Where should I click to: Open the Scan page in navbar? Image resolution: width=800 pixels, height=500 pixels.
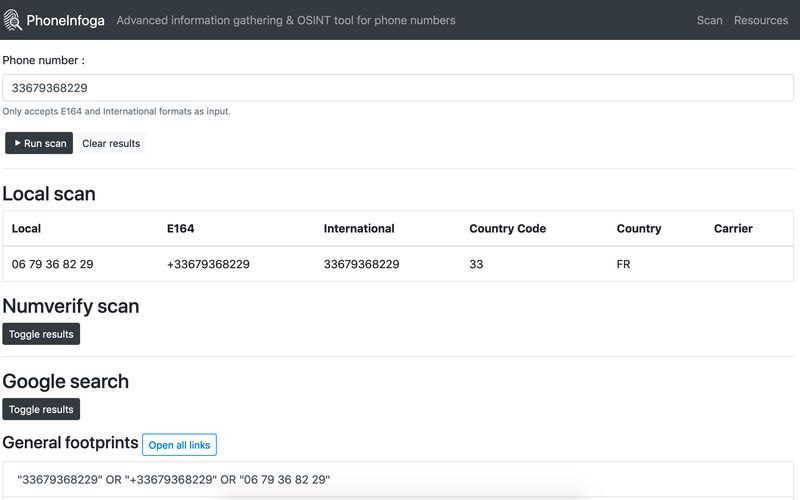pos(709,20)
